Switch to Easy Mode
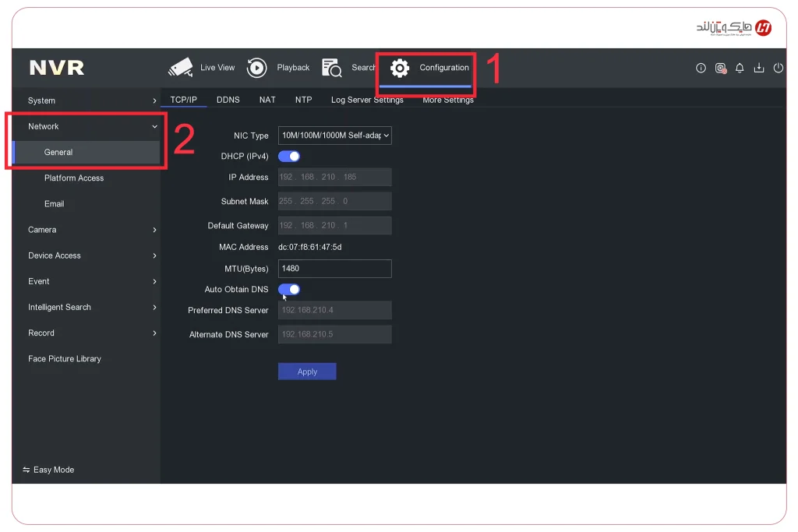 click(x=48, y=470)
